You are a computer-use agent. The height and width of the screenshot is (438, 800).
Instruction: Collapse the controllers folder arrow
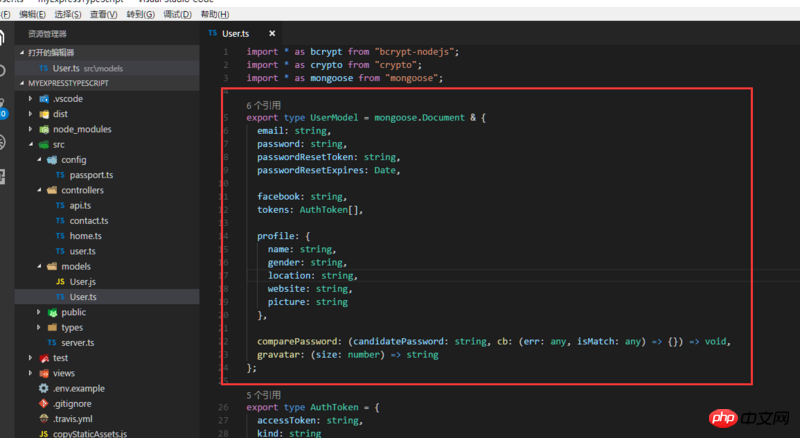pyautogui.click(x=39, y=190)
